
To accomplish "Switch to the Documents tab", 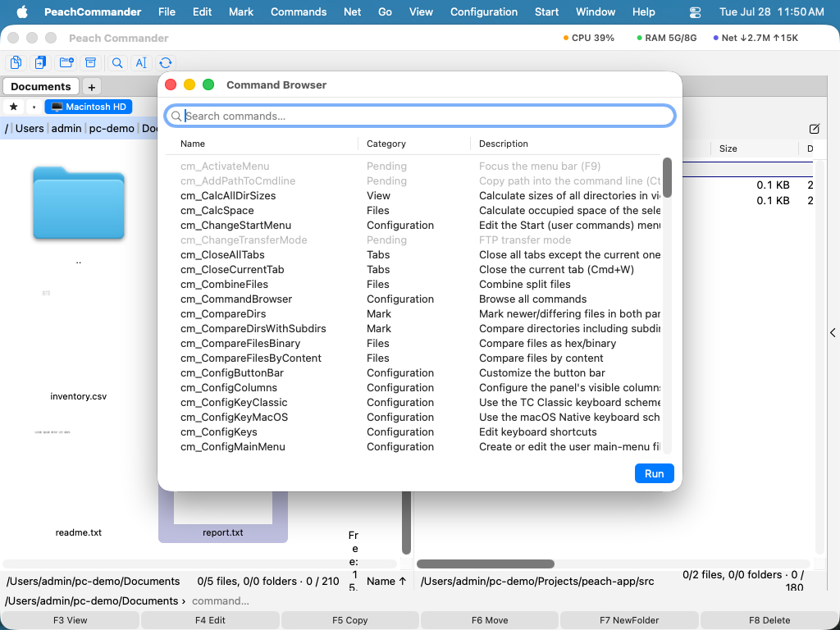I will 41,86.
